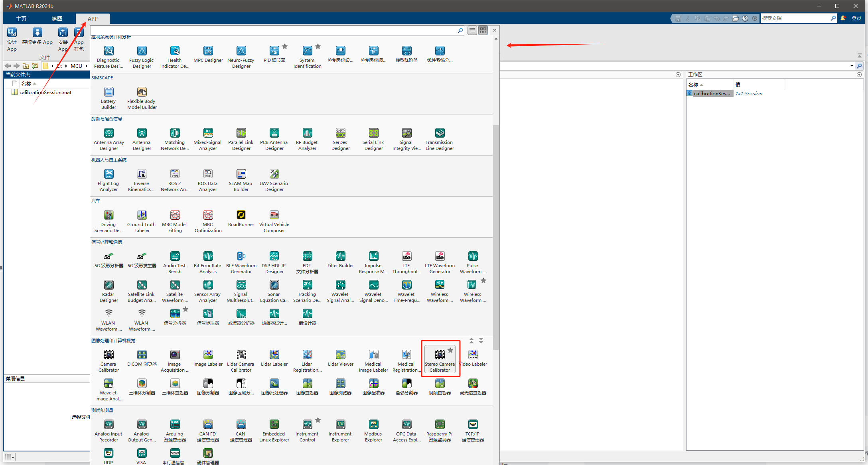Click the app gallery vertical scrollbar
Viewport: 868px width, 465px height.
(x=496, y=237)
